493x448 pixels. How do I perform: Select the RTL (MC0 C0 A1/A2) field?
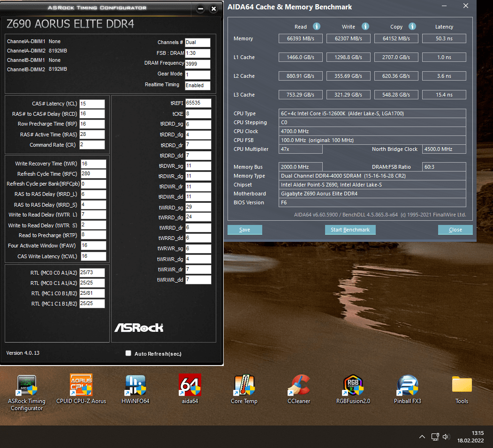click(92, 272)
